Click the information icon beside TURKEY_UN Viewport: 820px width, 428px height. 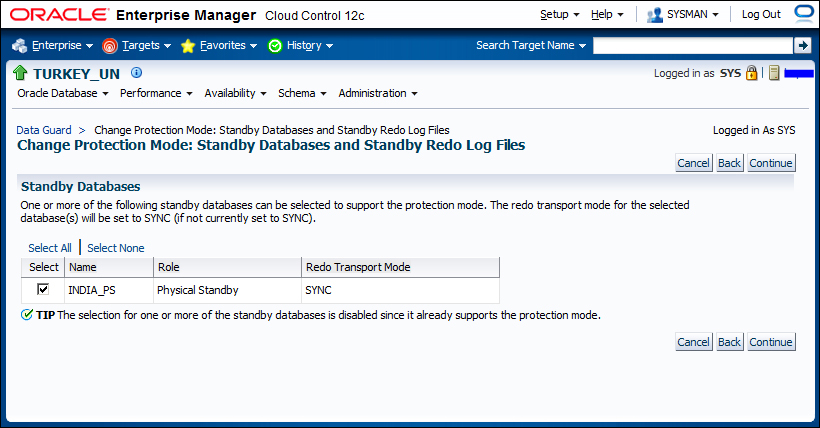[136, 73]
